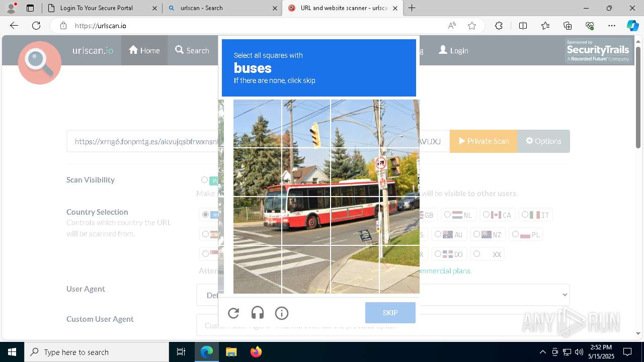Open Copilot sidebar icon
The width and height of the screenshot is (644, 362).
(x=632, y=26)
